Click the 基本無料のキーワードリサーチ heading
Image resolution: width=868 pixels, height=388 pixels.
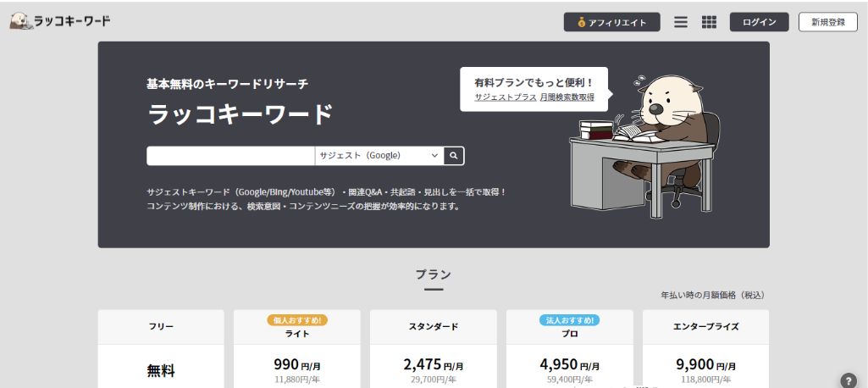(228, 84)
